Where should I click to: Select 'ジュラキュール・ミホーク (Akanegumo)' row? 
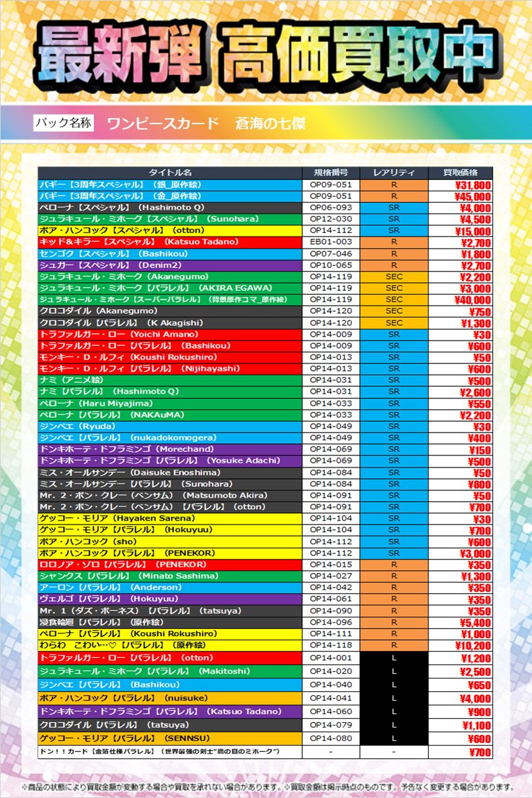tap(265, 276)
